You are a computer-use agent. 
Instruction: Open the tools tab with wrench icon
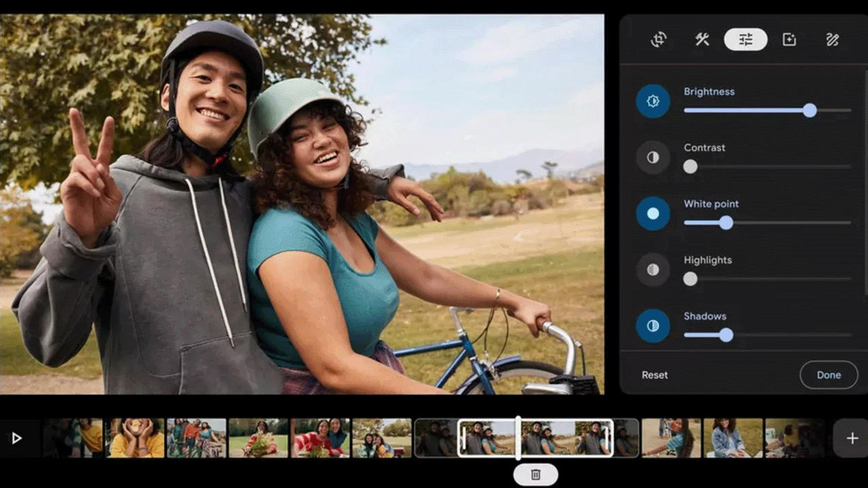702,39
